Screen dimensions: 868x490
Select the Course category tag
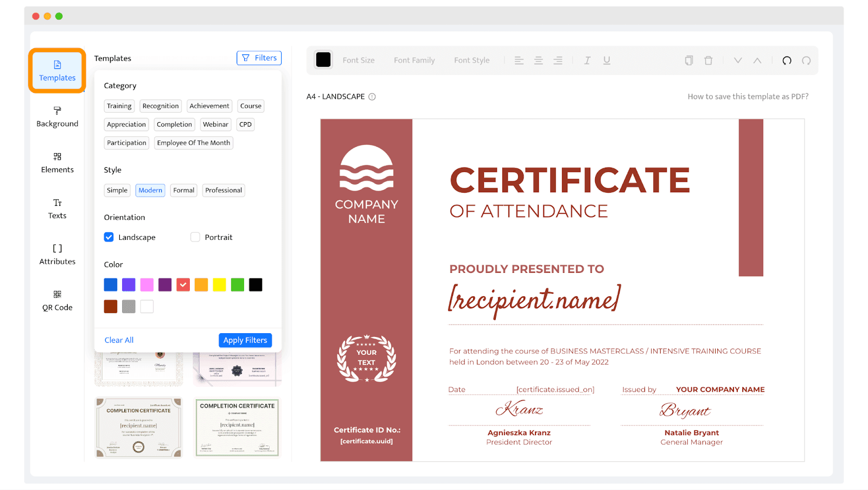click(251, 106)
